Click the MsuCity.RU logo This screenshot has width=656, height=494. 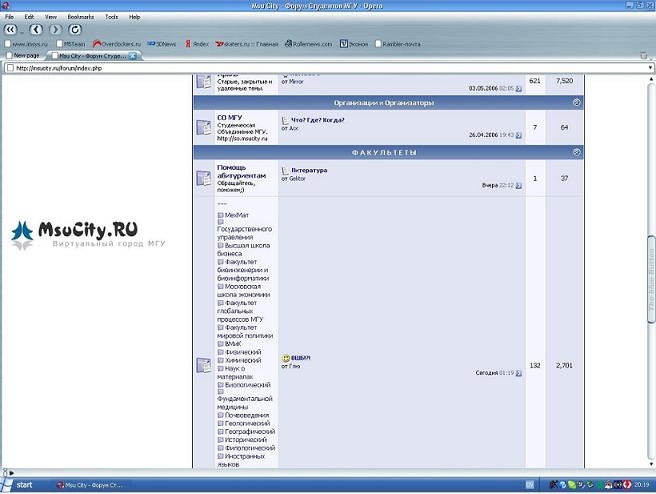pyautogui.click(x=88, y=232)
